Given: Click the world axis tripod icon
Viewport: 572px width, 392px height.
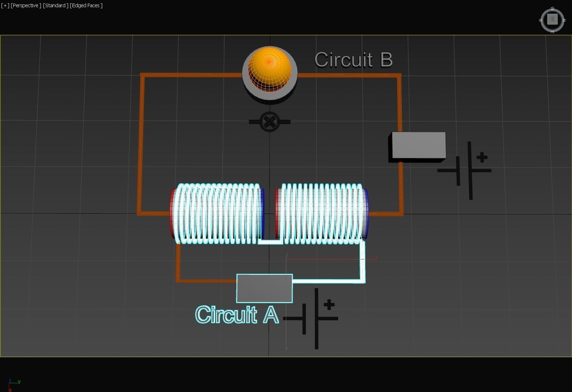Looking at the screenshot, I should click(x=14, y=385).
